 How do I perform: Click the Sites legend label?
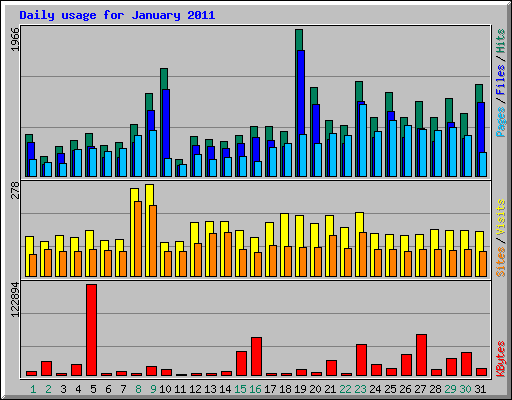point(500,262)
